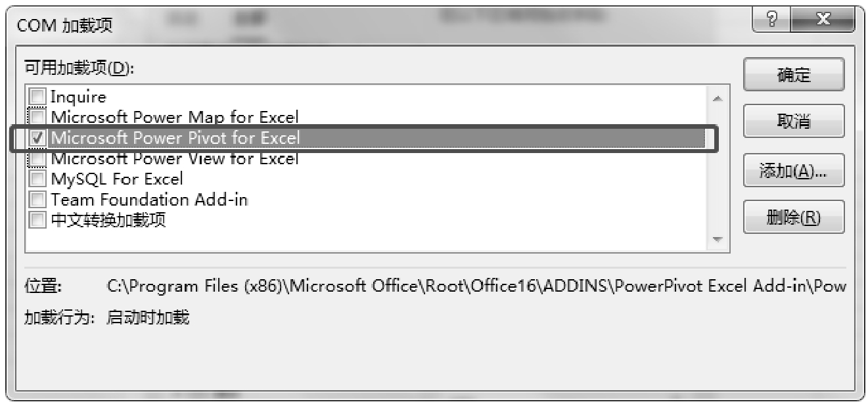Viewport: 868px width, 404px height.
Task: Tick the Microsoft Power View checkbox
Action: click(39, 159)
